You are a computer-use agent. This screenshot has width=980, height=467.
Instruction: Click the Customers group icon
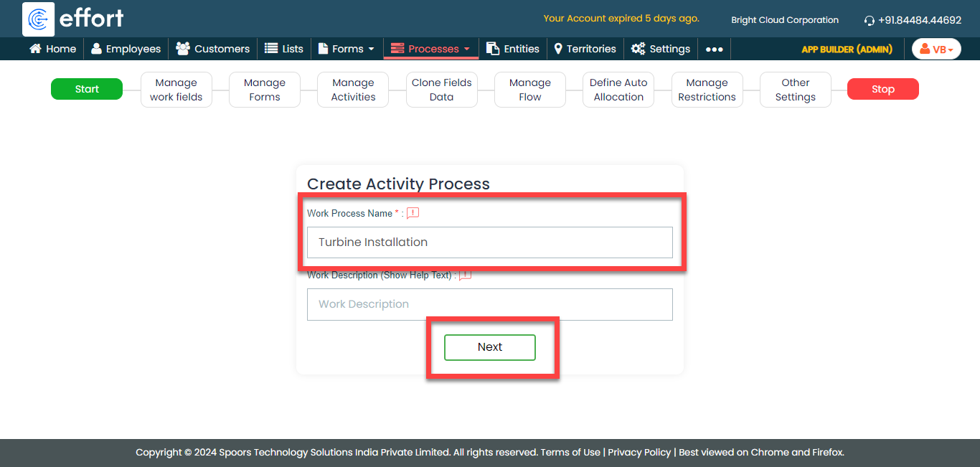tap(183, 49)
